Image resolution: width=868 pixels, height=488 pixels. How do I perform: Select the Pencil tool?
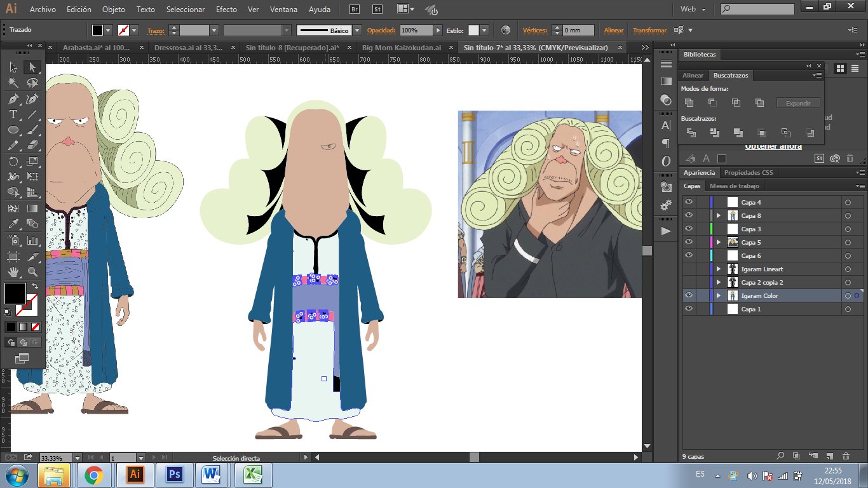click(x=13, y=146)
